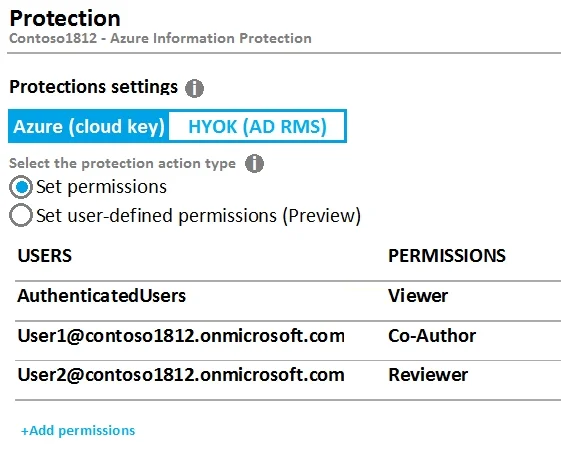The image size is (561, 449).
Task: Select the Set permissions radio circle
Action: [x=21, y=187]
